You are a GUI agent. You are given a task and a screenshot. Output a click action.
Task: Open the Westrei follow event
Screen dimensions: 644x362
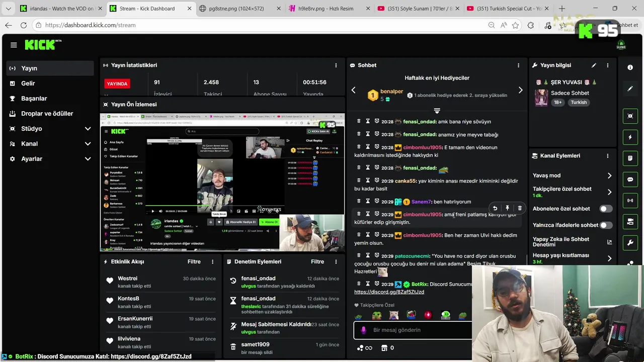(160, 282)
